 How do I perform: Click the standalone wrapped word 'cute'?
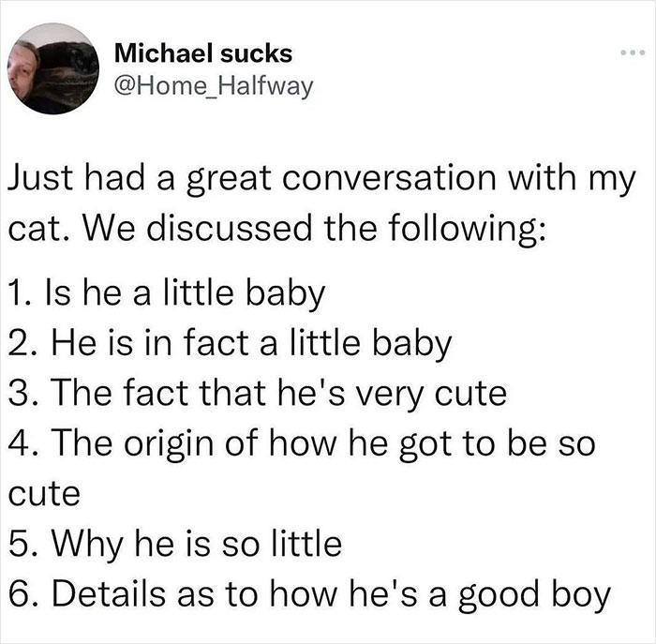click(44, 494)
